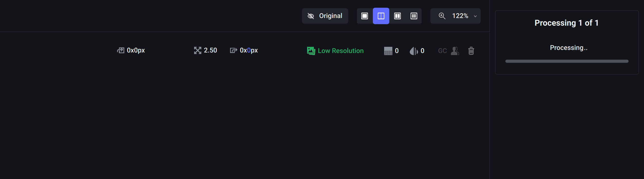The image size is (644, 179).
Task: Delete the image with trash icon
Action: [471, 51]
